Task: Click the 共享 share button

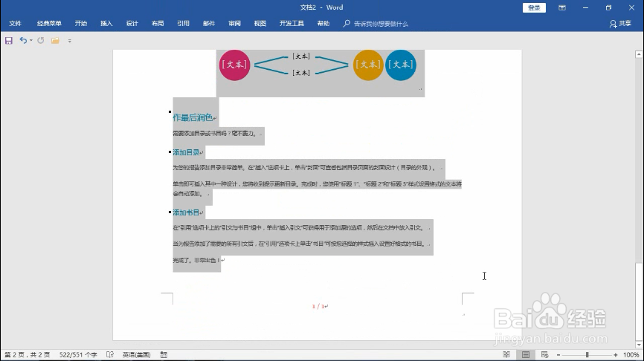Action: pyautogui.click(x=621, y=24)
